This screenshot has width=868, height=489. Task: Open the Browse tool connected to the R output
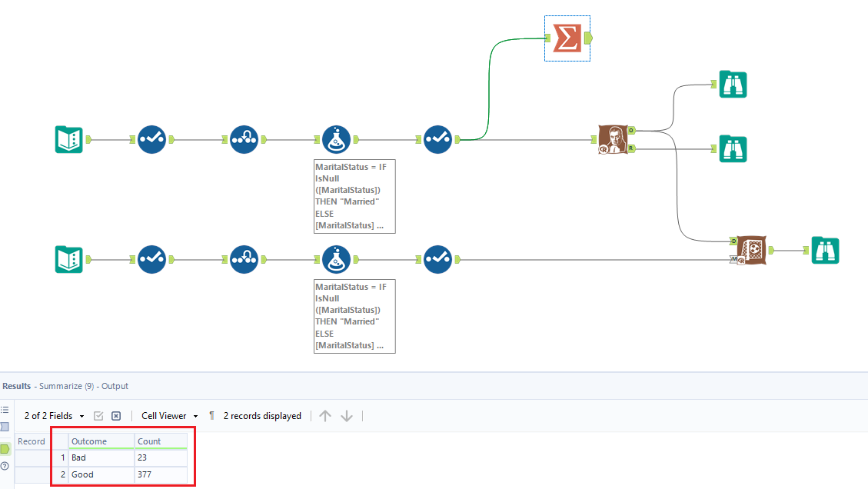pyautogui.click(x=732, y=149)
